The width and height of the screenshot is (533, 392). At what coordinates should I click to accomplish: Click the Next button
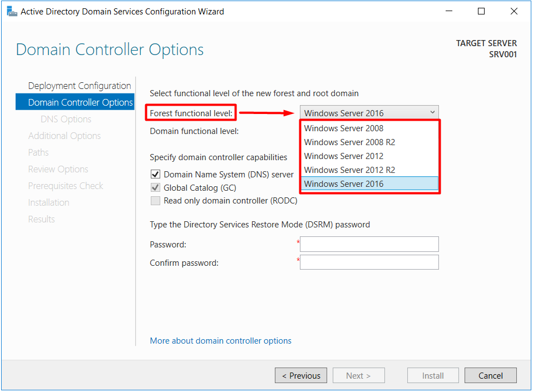click(x=359, y=376)
